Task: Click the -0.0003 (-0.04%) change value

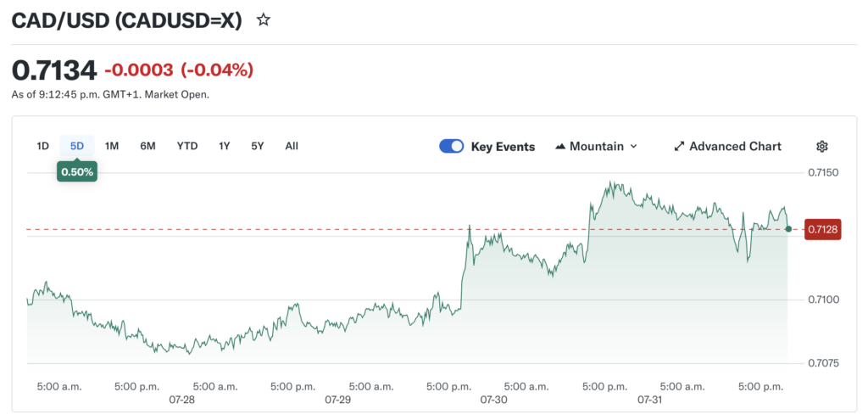Action: pos(180,70)
